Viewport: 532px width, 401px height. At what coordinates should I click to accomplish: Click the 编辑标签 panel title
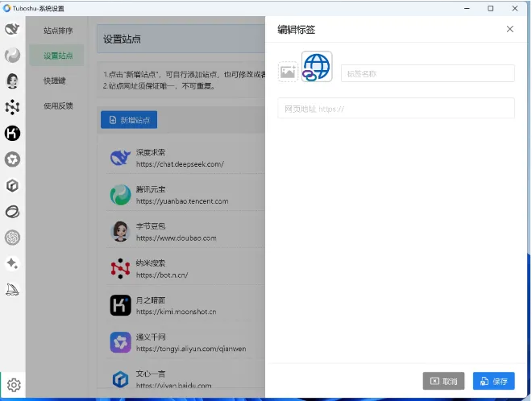click(296, 30)
